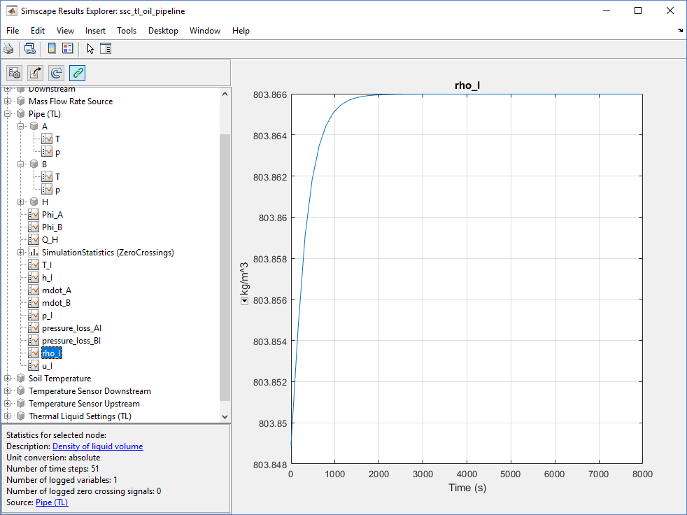Click the plot options pencil icon
Viewport: 687px width, 515px height.
pyautogui.click(x=35, y=73)
